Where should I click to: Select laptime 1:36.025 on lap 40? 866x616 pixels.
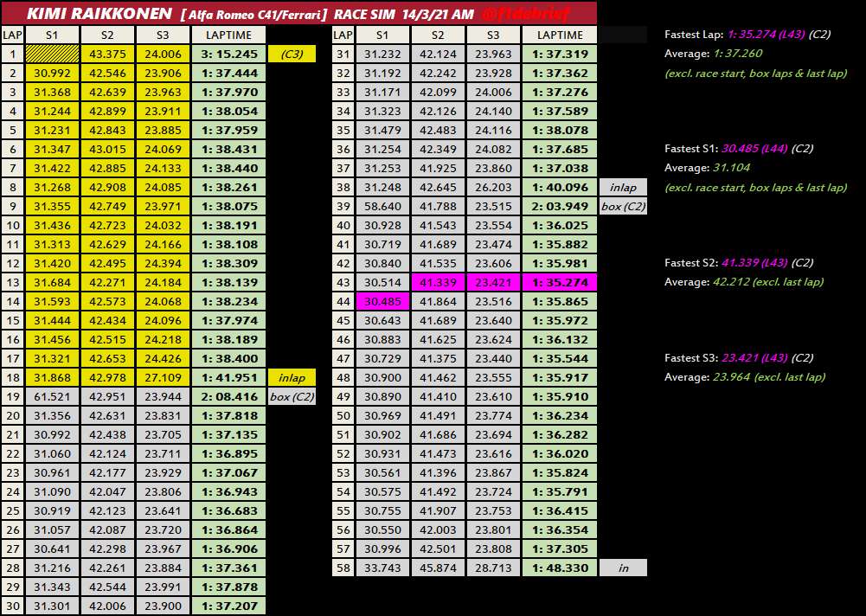click(x=560, y=226)
